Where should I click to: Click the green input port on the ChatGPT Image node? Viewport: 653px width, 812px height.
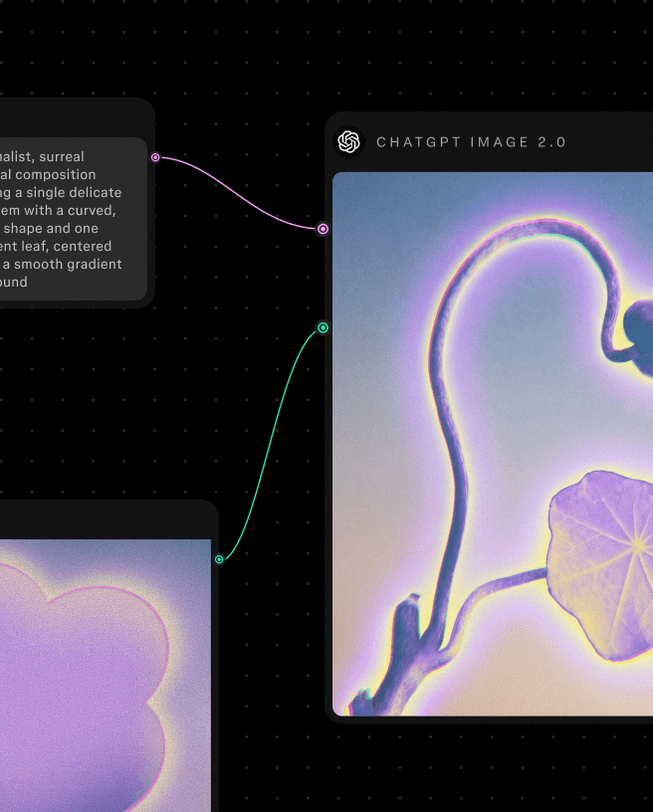323,327
